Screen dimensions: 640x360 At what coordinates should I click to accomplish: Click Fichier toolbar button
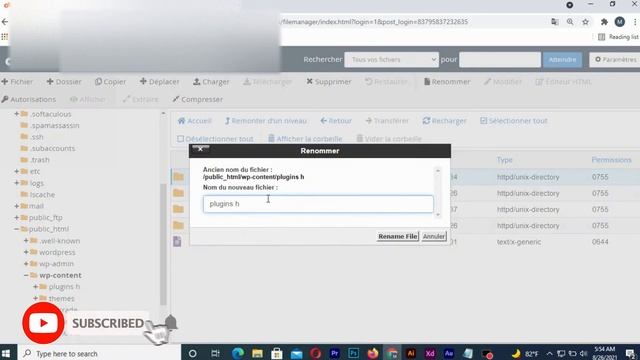pyautogui.click(x=17, y=82)
